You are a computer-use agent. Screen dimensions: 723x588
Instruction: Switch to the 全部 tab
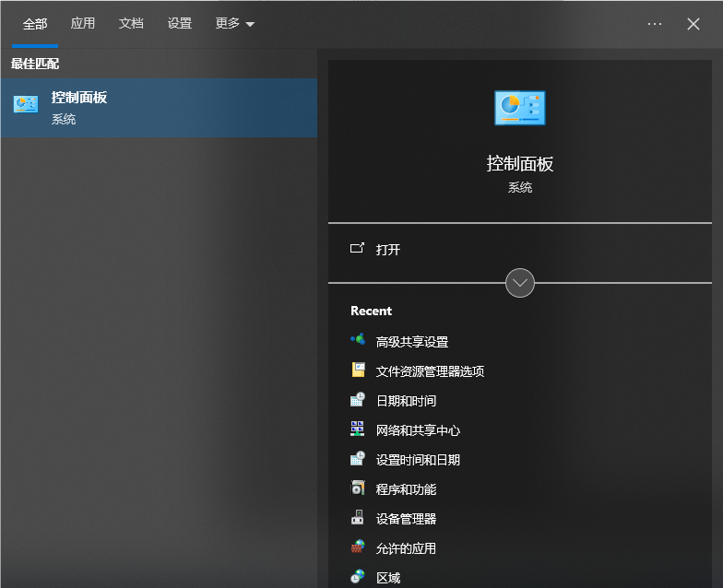35,24
